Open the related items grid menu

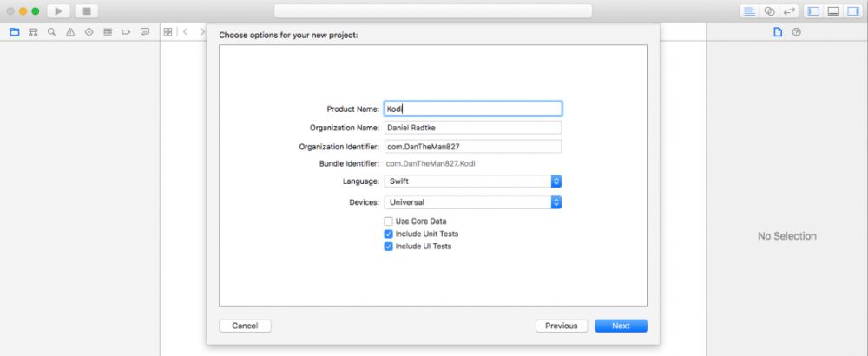168,31
